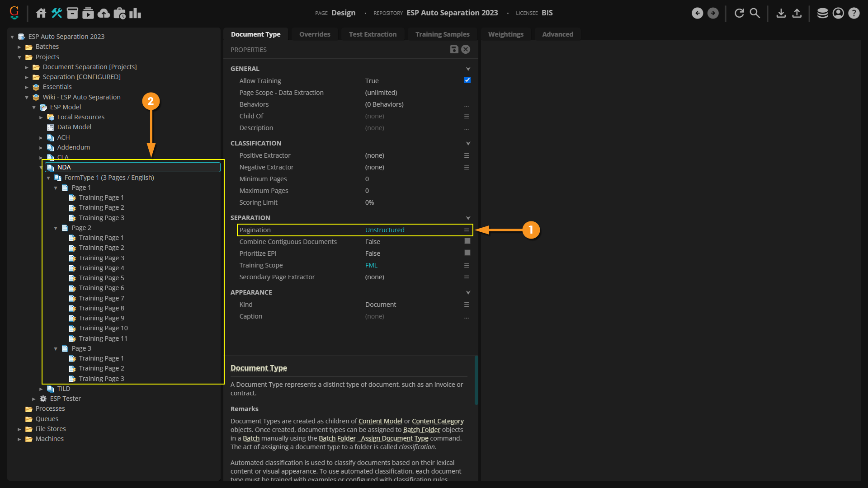The width and height of the screenshot is (868, 488).
Task: Open the Batch Folder link
Action: tap(421, 430)
